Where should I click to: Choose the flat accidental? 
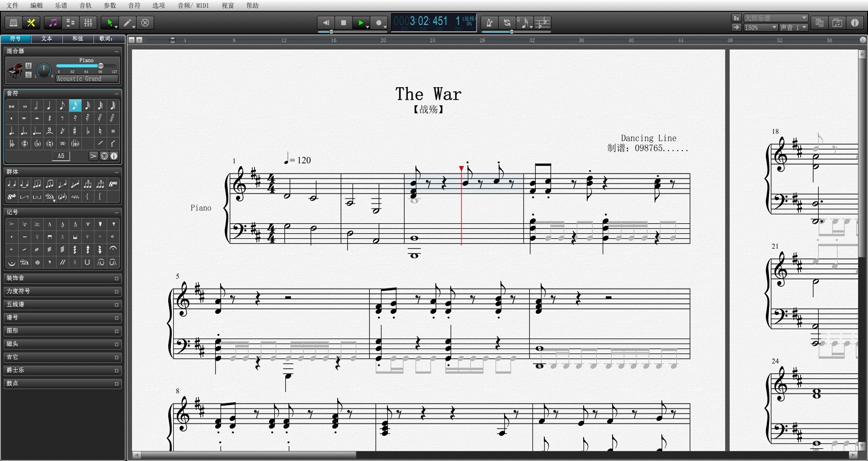point(88,131)
